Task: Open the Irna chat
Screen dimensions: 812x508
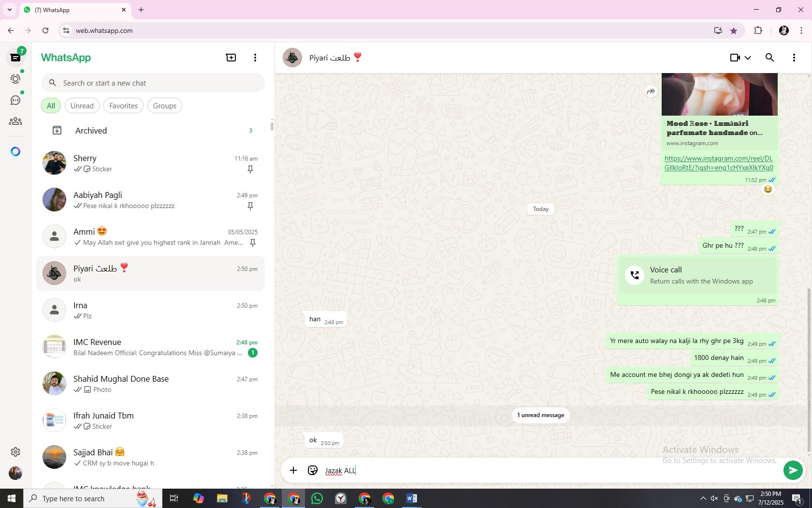Action: 151,310
